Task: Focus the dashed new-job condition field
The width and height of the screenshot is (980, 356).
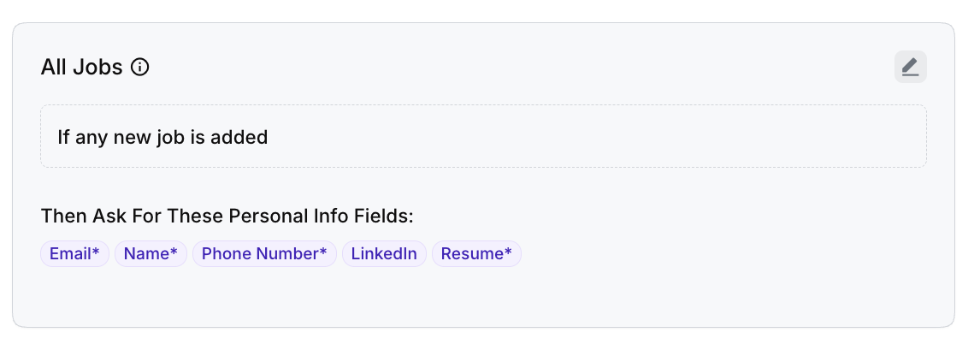Action: point(599,136)
